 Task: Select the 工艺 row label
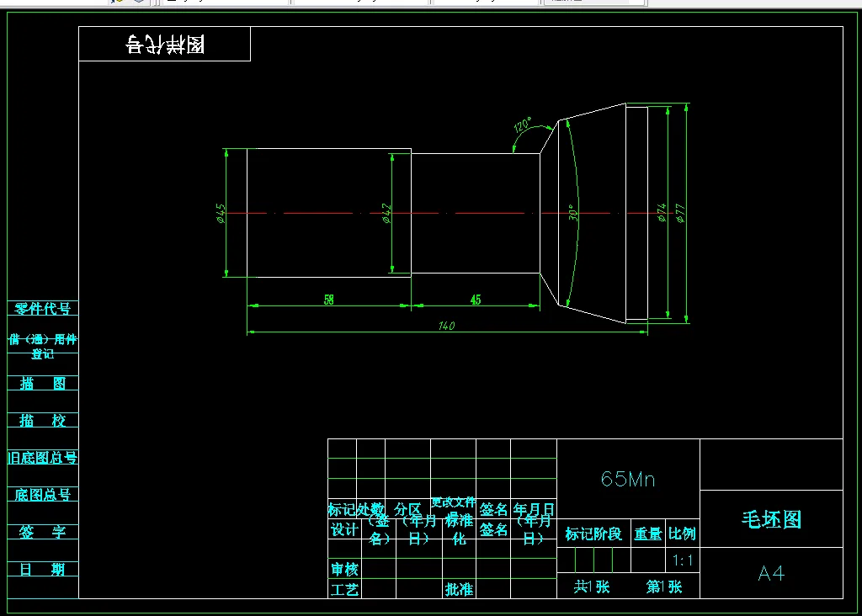344,590
